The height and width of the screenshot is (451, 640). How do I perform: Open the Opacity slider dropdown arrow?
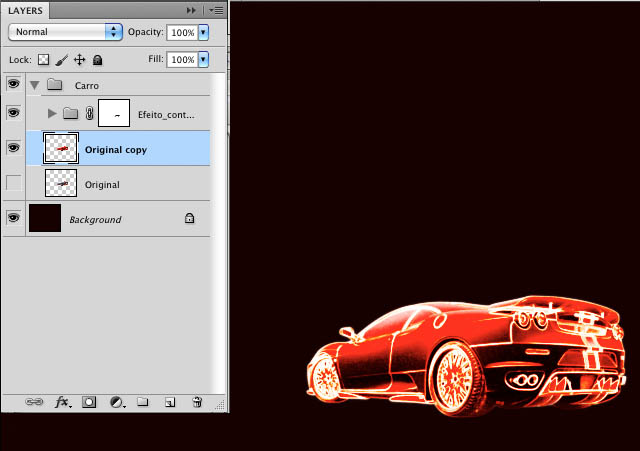tap(204, 32)
